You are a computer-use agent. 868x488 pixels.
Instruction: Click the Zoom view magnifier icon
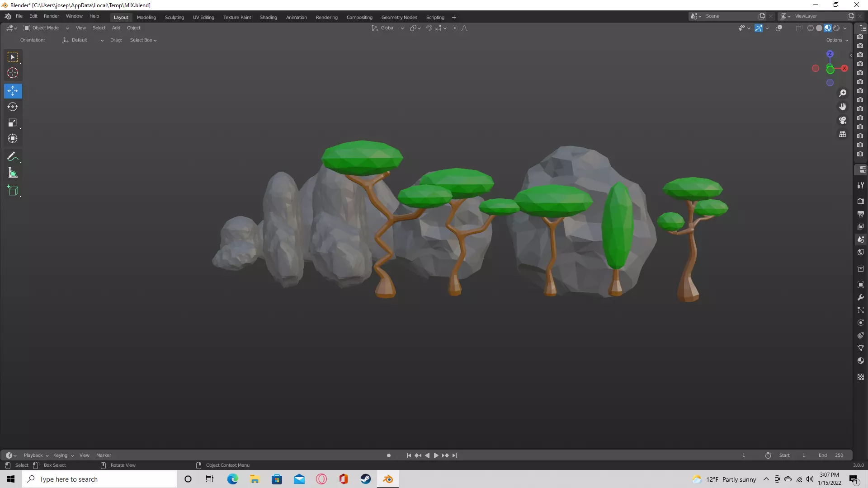coord(843,93)
